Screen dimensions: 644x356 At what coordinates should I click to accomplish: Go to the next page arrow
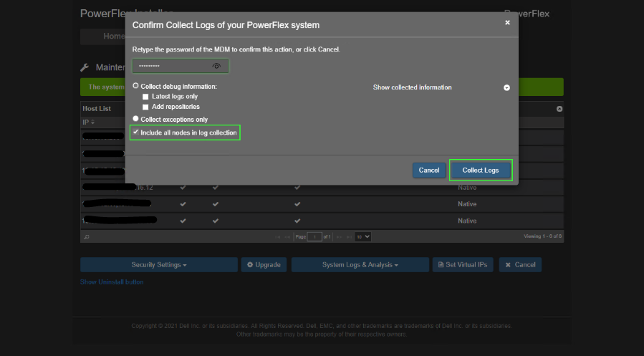click(x=339, y=237)
